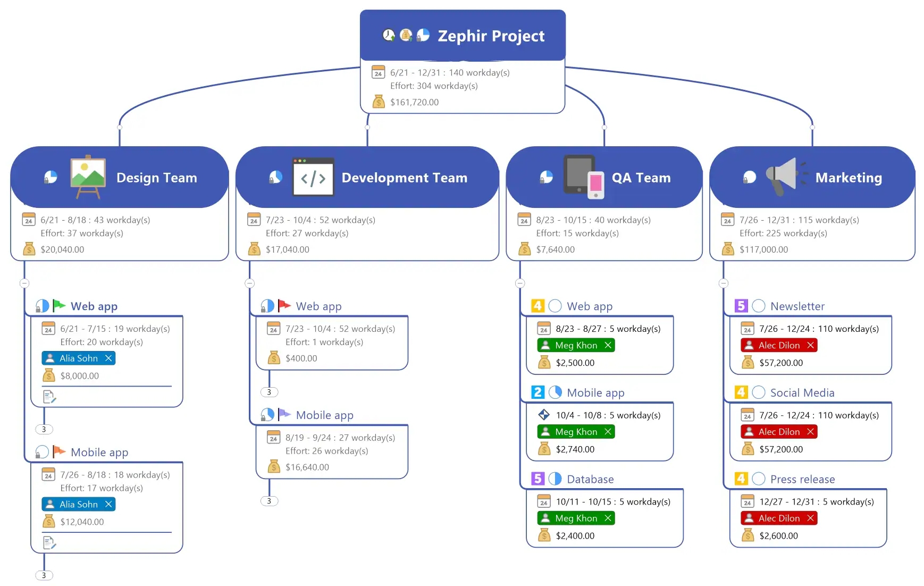Collapse the QA Team branch using the minus control
Viewport: 924px width, 586px height.
(x=519, y=283)
